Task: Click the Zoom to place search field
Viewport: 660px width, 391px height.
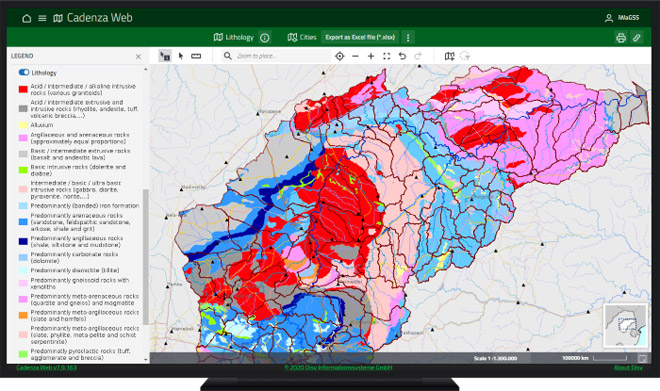Action: coord(276,56)
